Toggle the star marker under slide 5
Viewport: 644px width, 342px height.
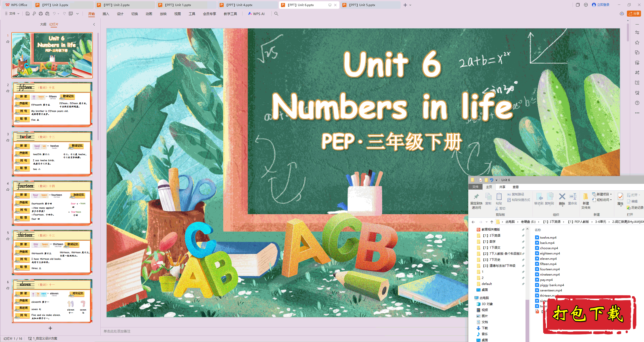[8, 239]
